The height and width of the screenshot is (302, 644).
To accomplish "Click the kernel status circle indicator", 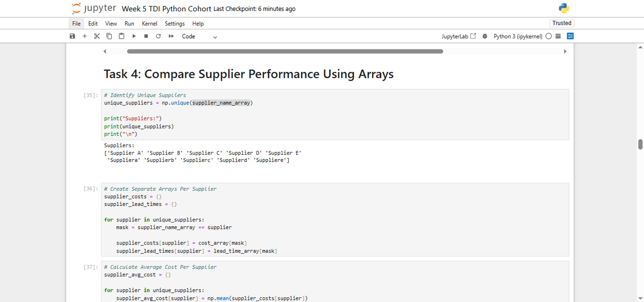I will [550, 37].
